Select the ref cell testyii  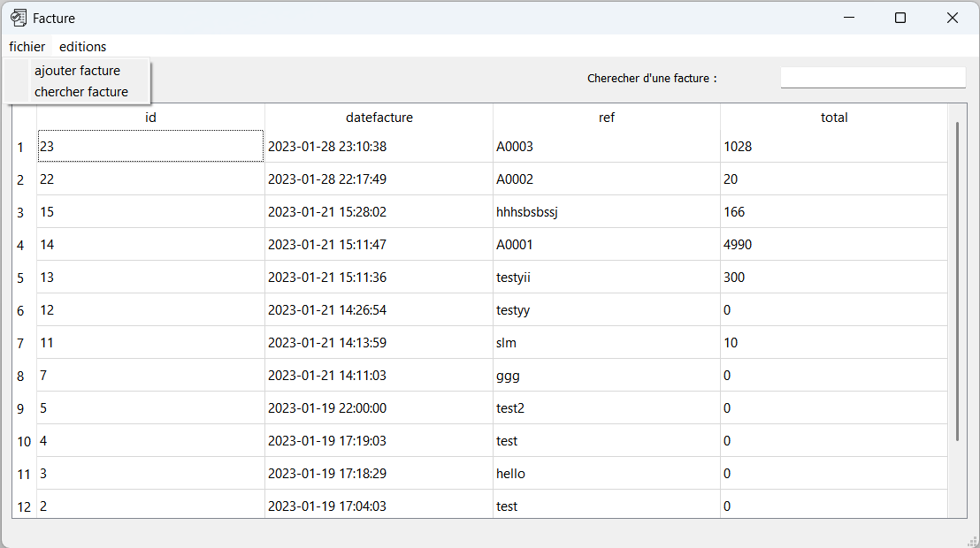[x=606, y=278]
